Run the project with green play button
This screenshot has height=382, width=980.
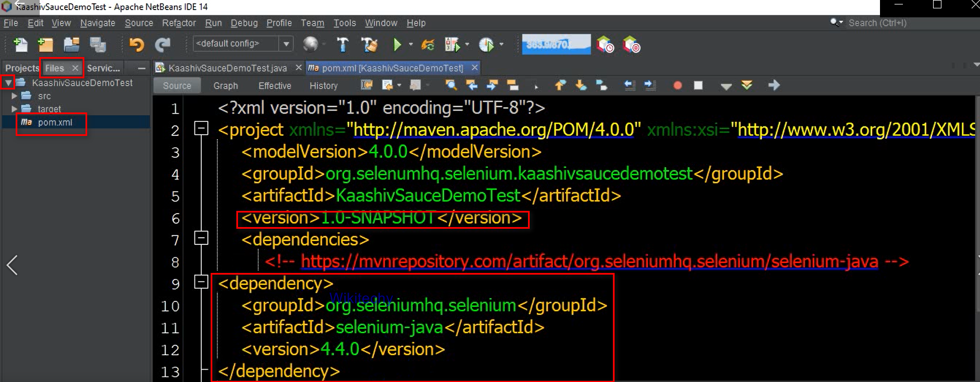(397, 45)
